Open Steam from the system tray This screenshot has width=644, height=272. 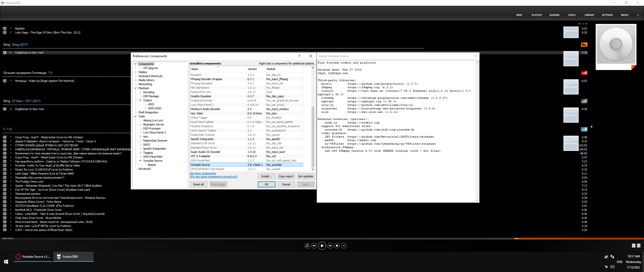pyautogui.click(x=606, y=257)
